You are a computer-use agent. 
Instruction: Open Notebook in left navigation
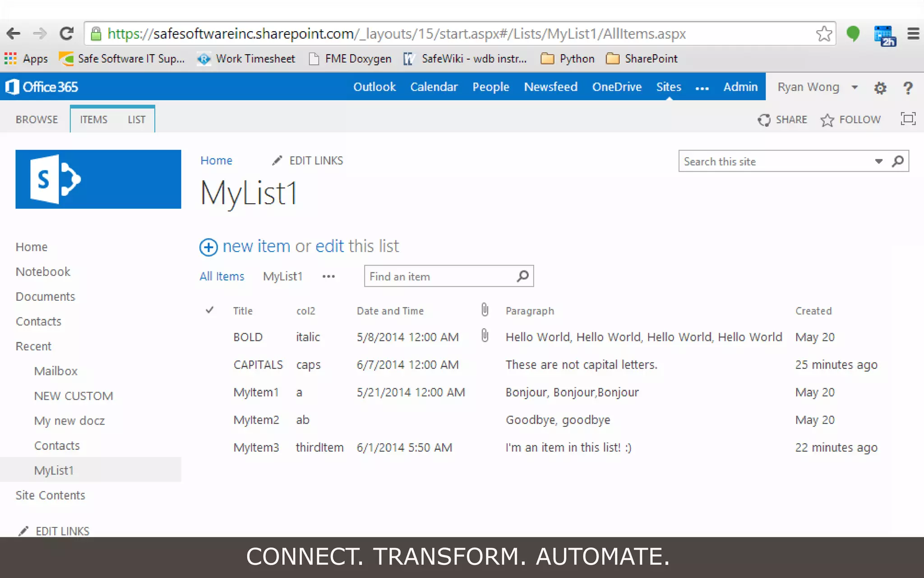pyautogui.click(x=43, y=272)
